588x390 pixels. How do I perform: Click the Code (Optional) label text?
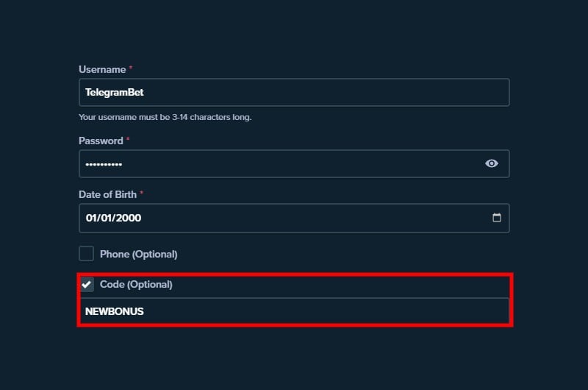[136, 285]
